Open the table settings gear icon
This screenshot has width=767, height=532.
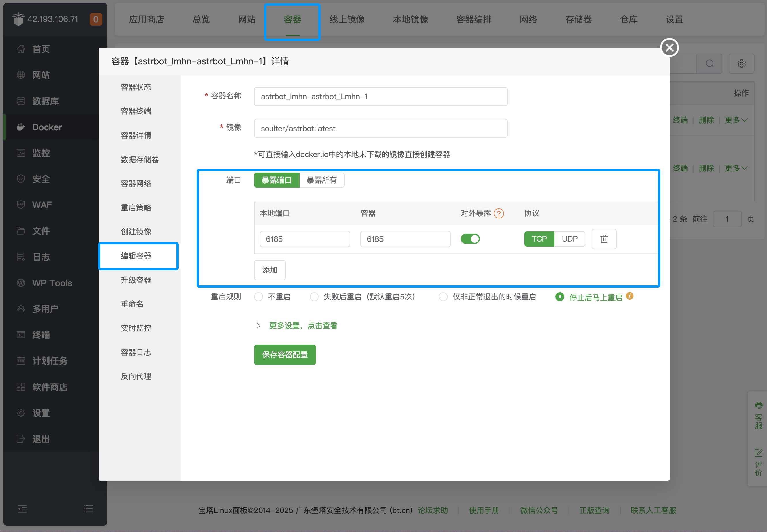(x=741, y=64)
